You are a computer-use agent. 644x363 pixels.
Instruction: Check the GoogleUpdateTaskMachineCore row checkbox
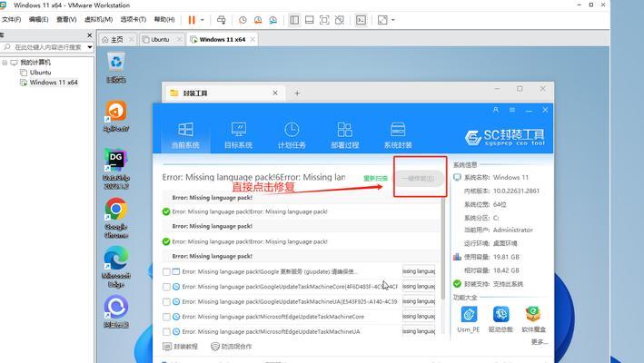tap(166, 287)
